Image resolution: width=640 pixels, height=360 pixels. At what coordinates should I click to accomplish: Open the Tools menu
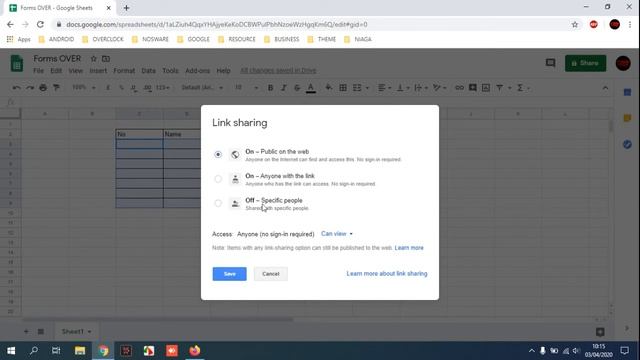tap(170, 71)
